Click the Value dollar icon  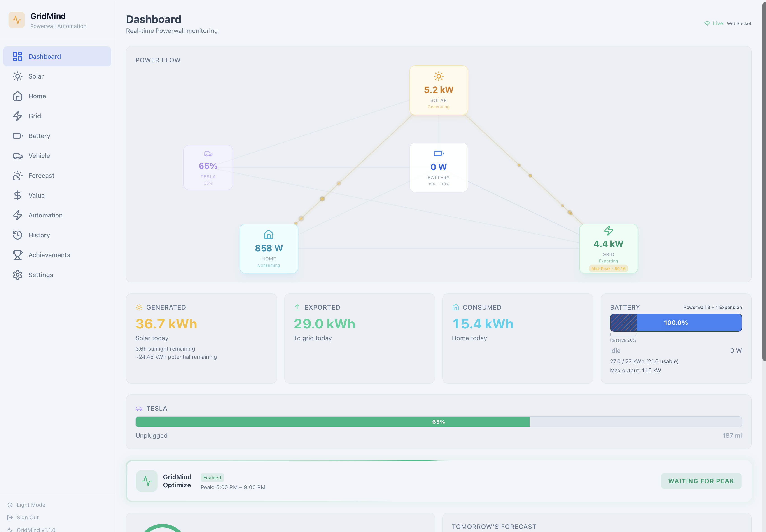tap(17, 195)
